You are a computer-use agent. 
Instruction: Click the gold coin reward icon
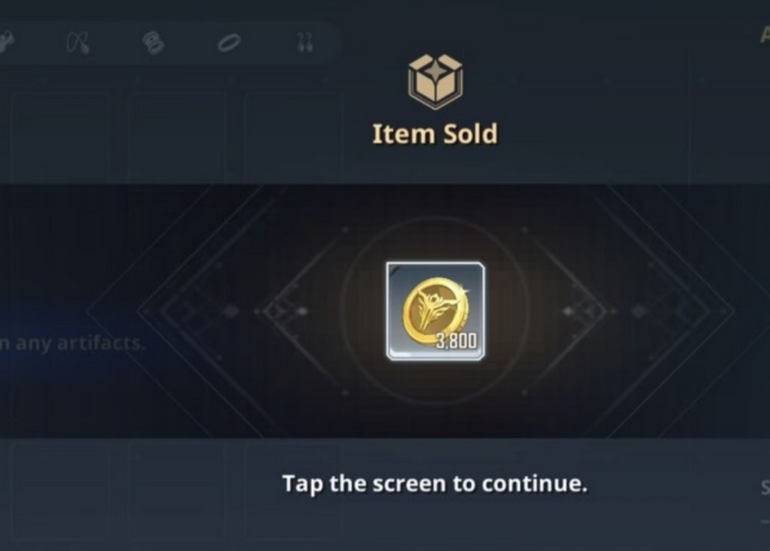tap(435, 311)
